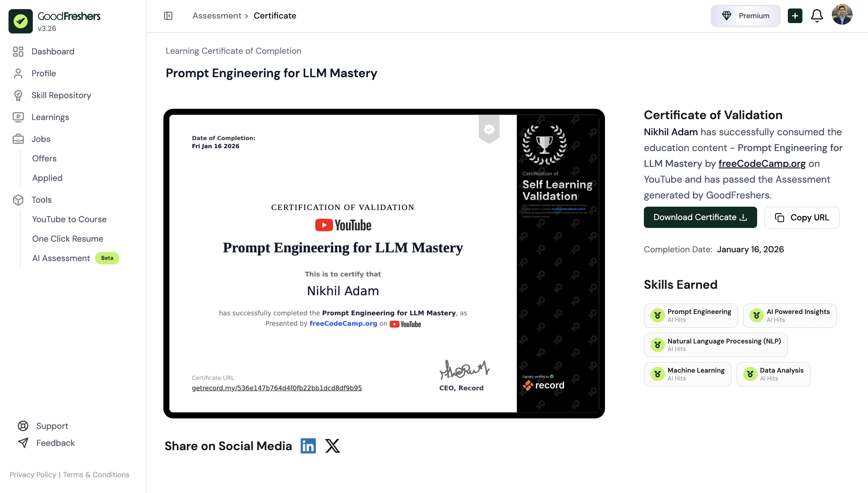The width and height of the screenshot is (868, 493).
Task: Click the Skill Repository badge icon
Action: click(x=18, y=95)
